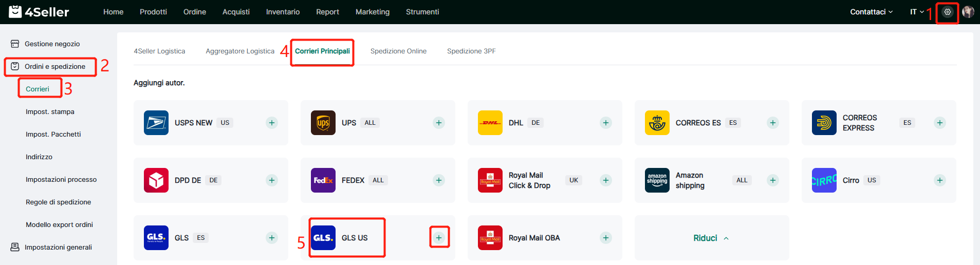The image size is (980, 265).
Task: Click the Cirro logo
Action: (x=824, y=180)
